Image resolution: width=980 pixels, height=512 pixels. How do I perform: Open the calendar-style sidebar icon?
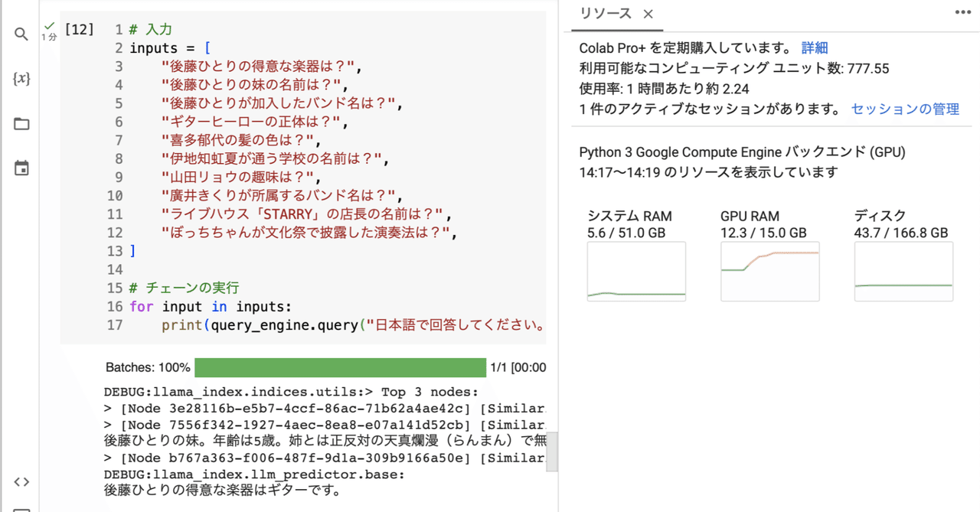(21, 168)
